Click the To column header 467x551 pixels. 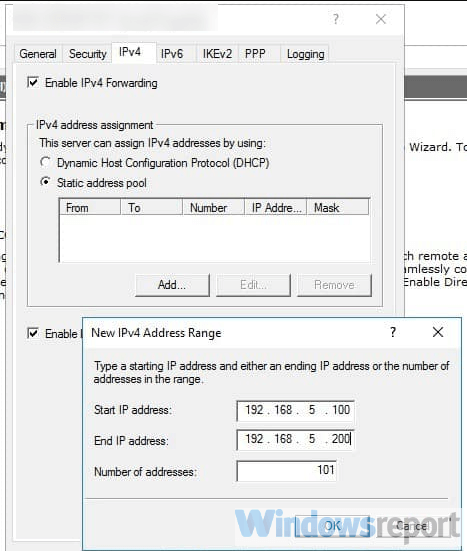[x=152, y=207]
